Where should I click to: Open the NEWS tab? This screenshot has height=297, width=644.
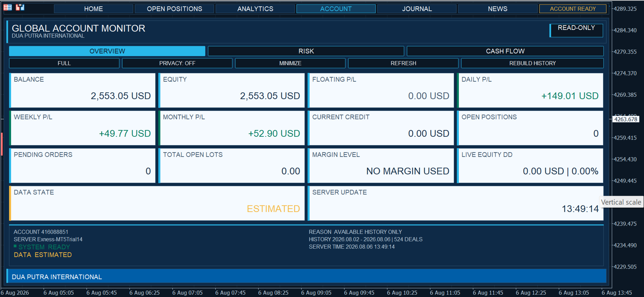[498, 9]
